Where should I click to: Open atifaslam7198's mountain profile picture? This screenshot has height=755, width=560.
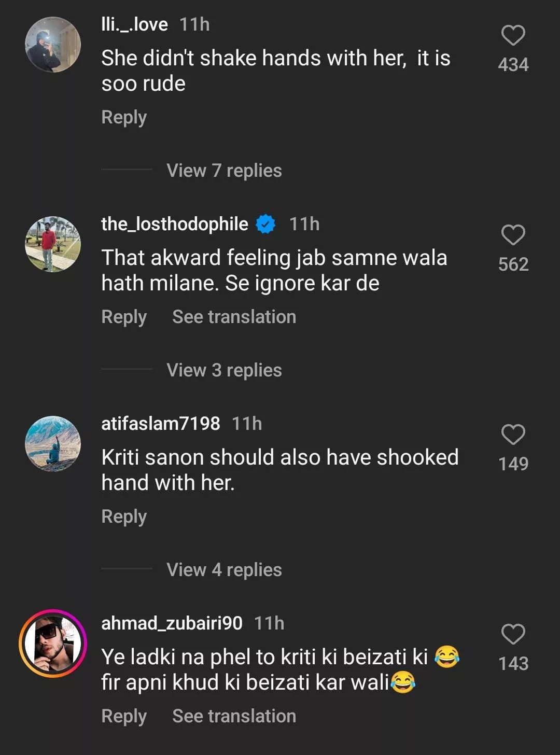tap(53, 444)
